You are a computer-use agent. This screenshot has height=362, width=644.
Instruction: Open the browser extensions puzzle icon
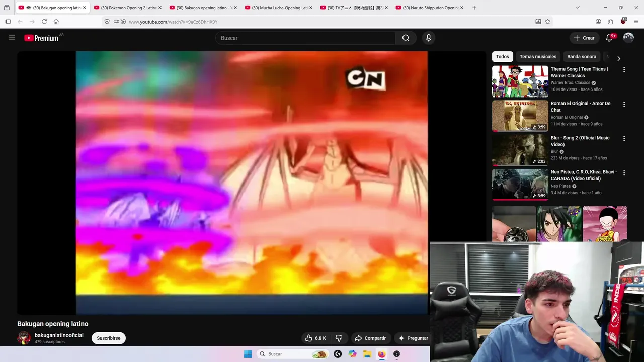(611, 22)
